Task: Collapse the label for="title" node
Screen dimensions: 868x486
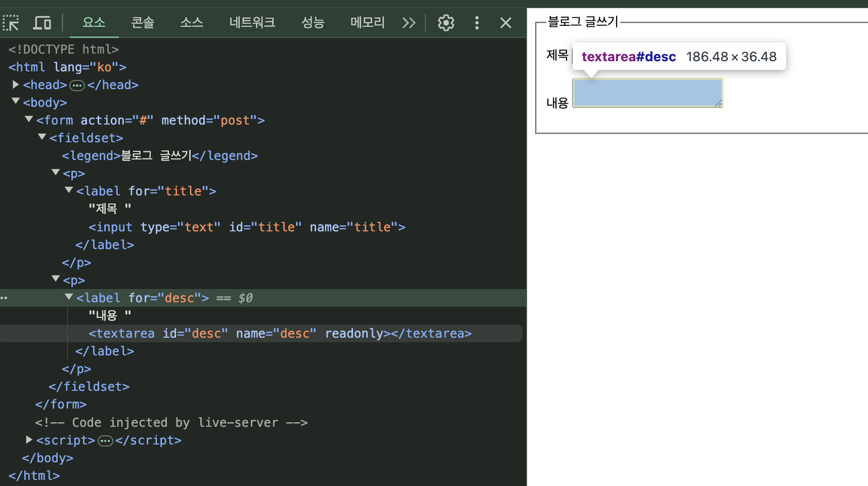Action: click(x=69, y=190)
